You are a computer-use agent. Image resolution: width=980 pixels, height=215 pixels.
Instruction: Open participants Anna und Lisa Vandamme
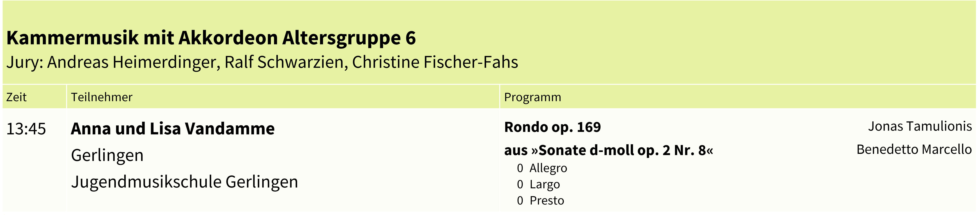(173, 129)
